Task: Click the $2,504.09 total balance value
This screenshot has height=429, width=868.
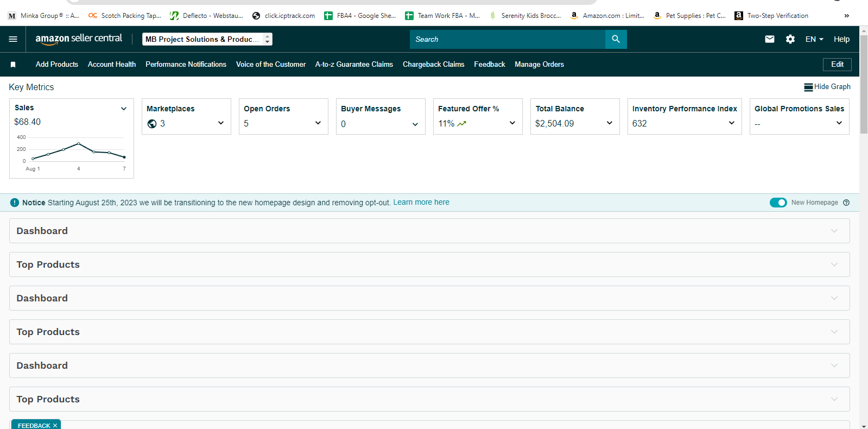Action: point(554,123)
